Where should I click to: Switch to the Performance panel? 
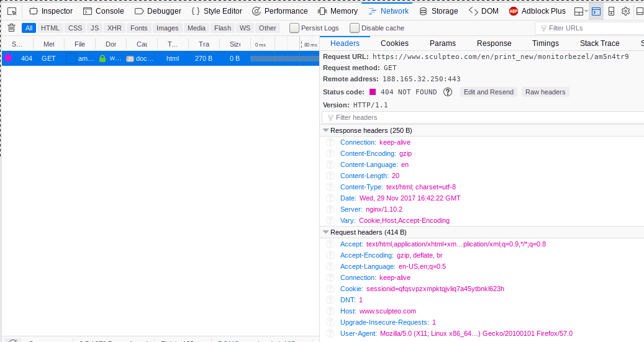[279, 11]
